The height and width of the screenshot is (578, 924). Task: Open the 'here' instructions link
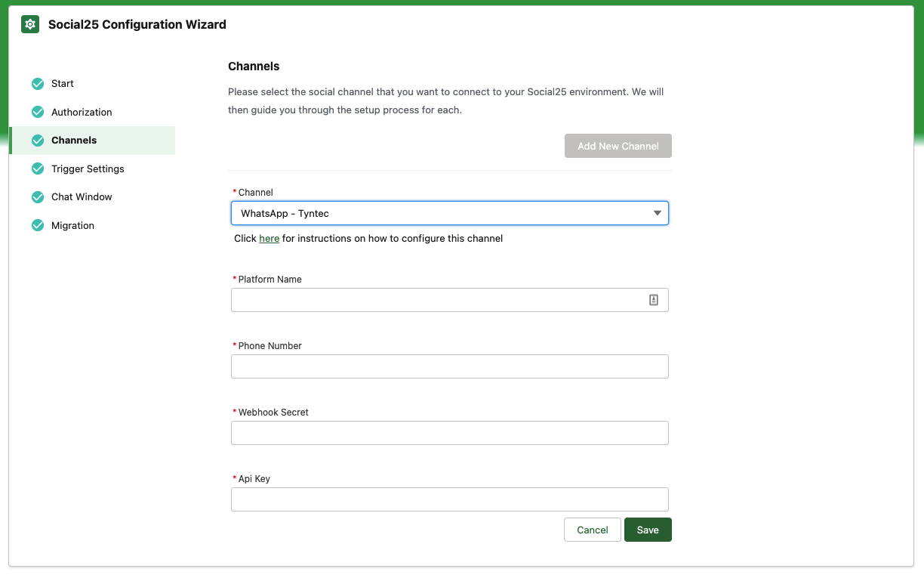269,239
